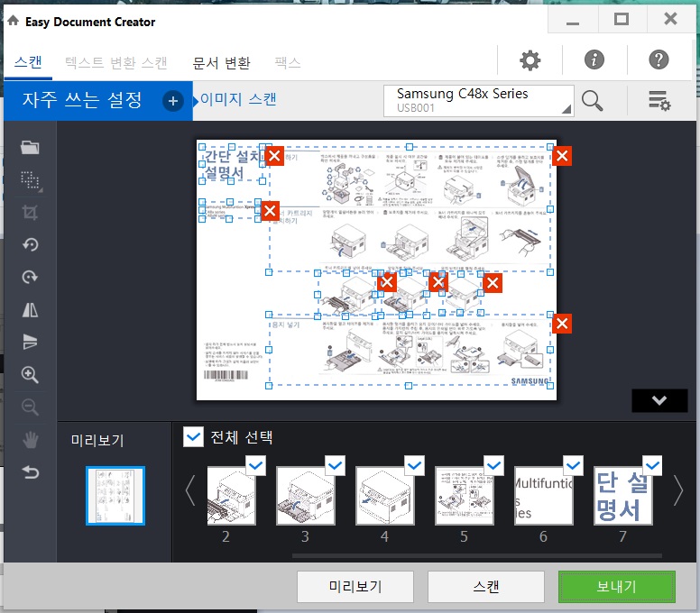Click the plus icon in 자주 쓰는 설정
This screenshot has width=700, height=613.
(x=173, y=101)
